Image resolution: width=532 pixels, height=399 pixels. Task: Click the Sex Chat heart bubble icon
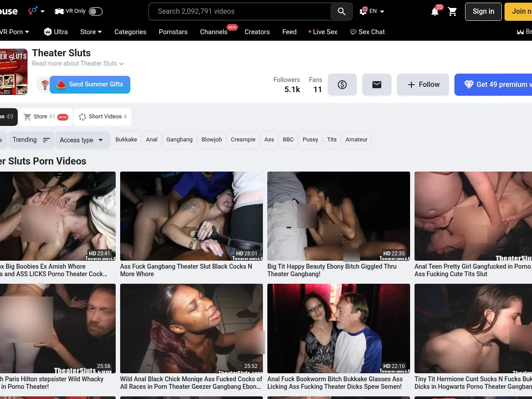353,32
